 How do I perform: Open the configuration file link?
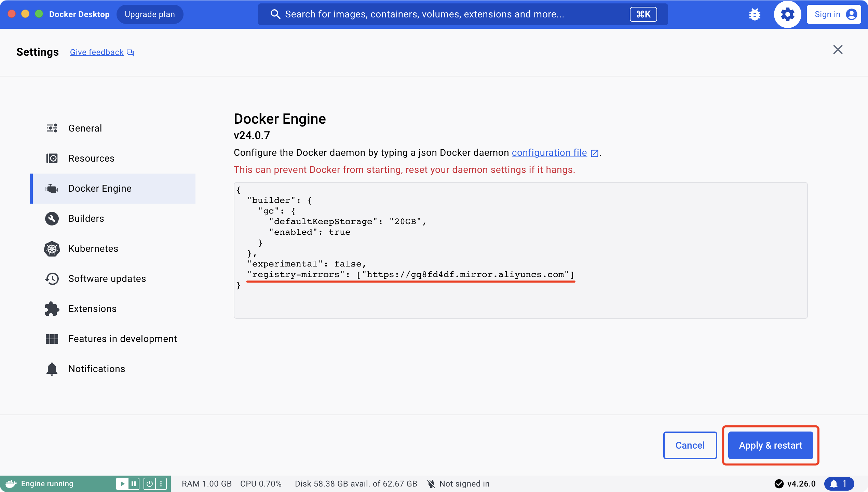pos(548,152)
